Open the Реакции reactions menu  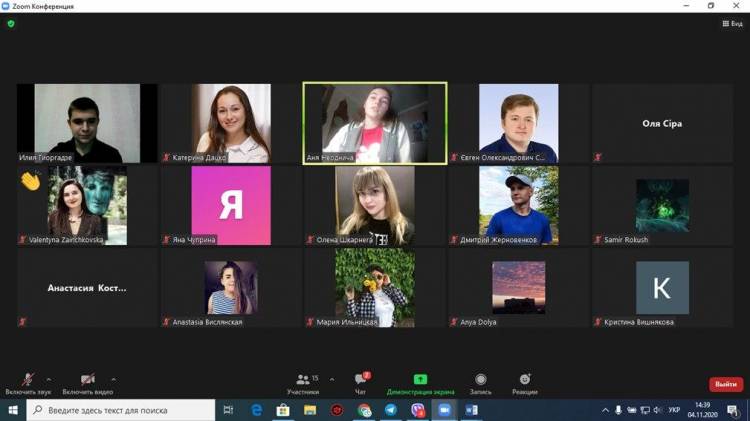(x=526, y=383)
